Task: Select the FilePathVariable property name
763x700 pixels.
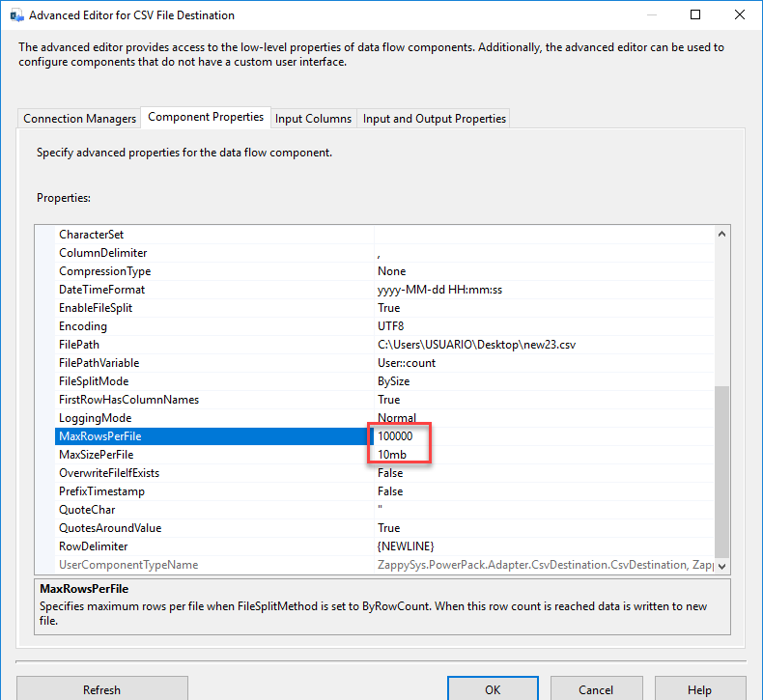Action: point(99,363)
